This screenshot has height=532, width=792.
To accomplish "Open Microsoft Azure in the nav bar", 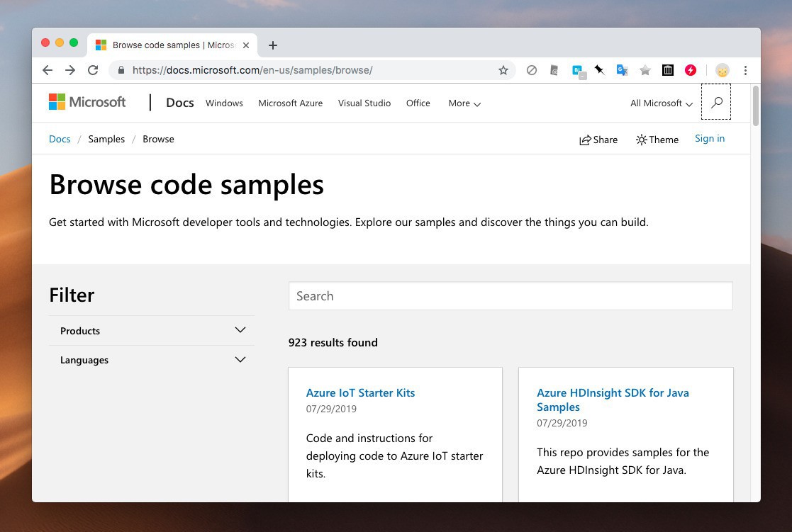I will [290, 103].
